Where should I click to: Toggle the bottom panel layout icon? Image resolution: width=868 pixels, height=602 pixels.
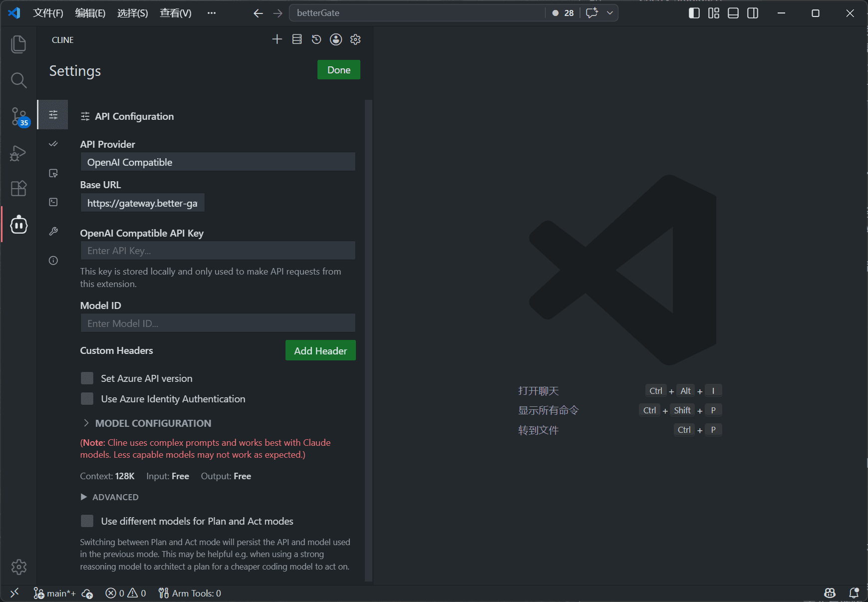[733, 13]
